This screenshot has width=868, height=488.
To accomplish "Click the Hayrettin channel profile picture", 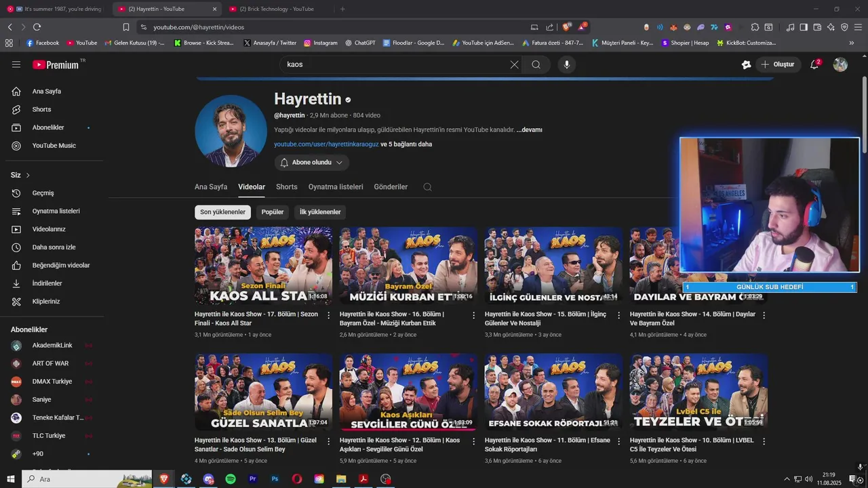I will (231, 131).
